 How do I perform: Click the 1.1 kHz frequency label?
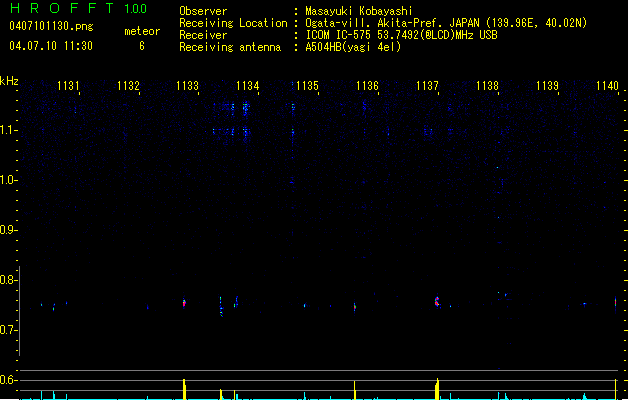coord(8,130)
